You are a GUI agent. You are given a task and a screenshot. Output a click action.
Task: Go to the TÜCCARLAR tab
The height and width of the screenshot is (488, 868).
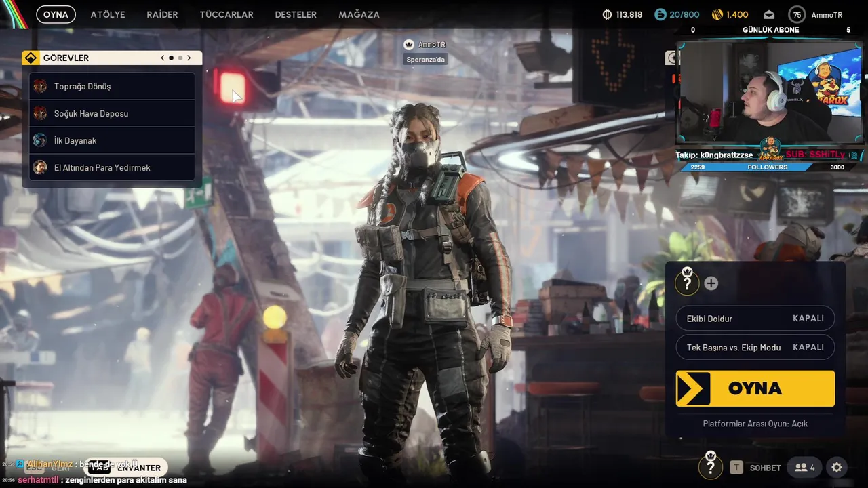226,14
